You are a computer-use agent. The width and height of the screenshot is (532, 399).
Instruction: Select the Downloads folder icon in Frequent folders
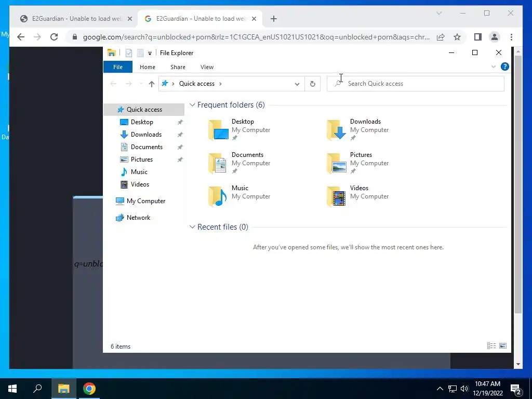click(336, 129)
